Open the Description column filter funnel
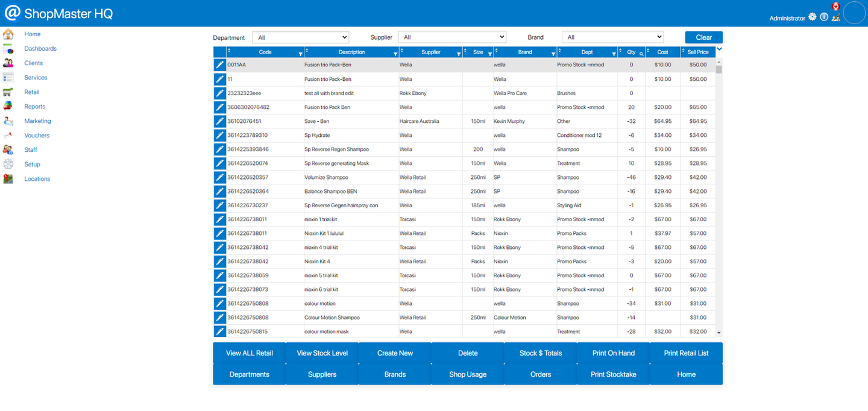This screenshot has height=411, width=868. (x=395, y=54)
